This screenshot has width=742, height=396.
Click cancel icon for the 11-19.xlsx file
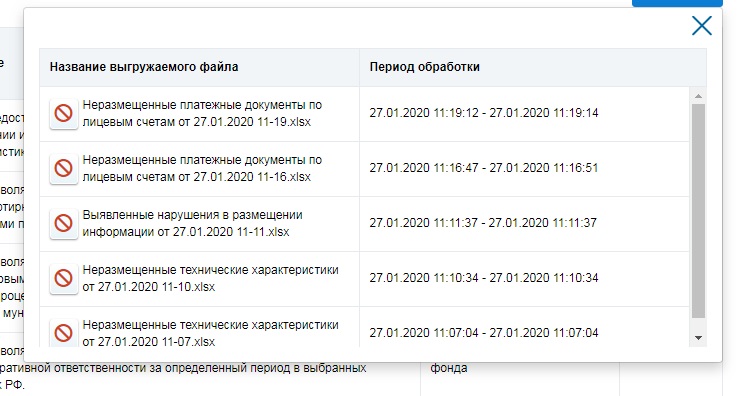click(64, 114)
